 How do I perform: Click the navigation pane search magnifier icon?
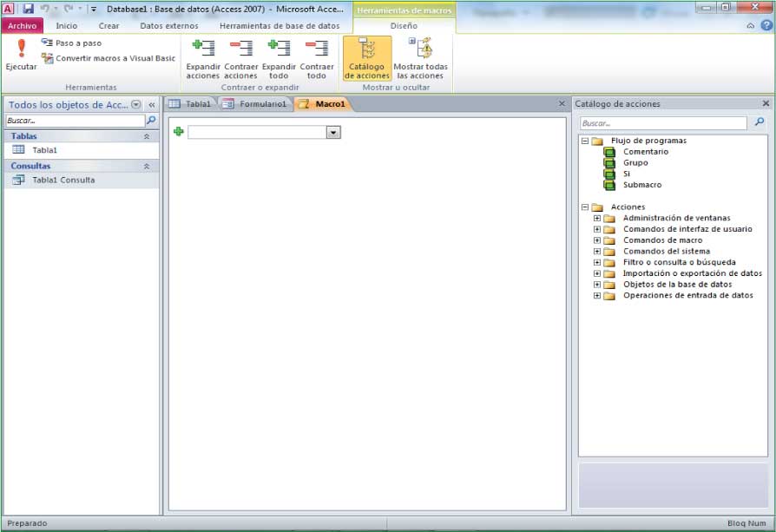pos(151,121)
